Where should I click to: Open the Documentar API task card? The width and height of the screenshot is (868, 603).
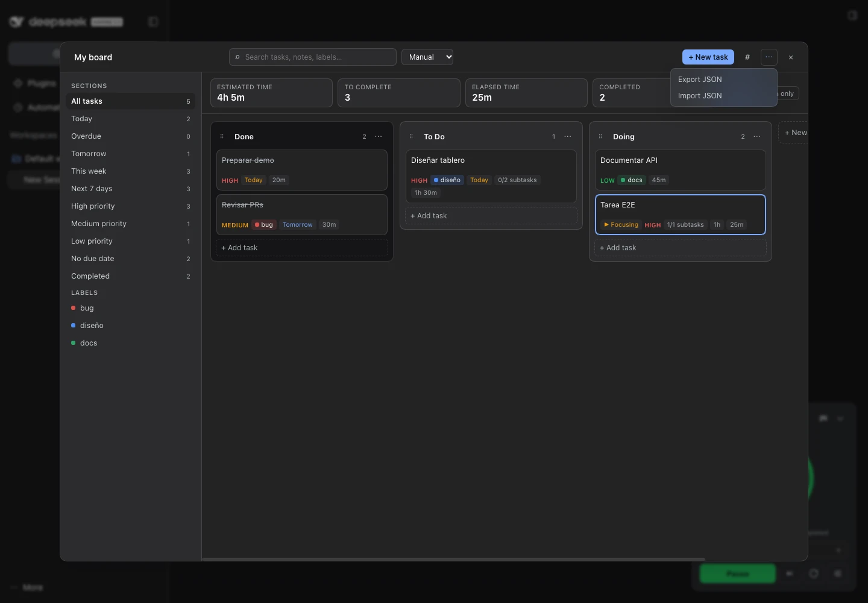pyautogui.click(x=681, y=170)
